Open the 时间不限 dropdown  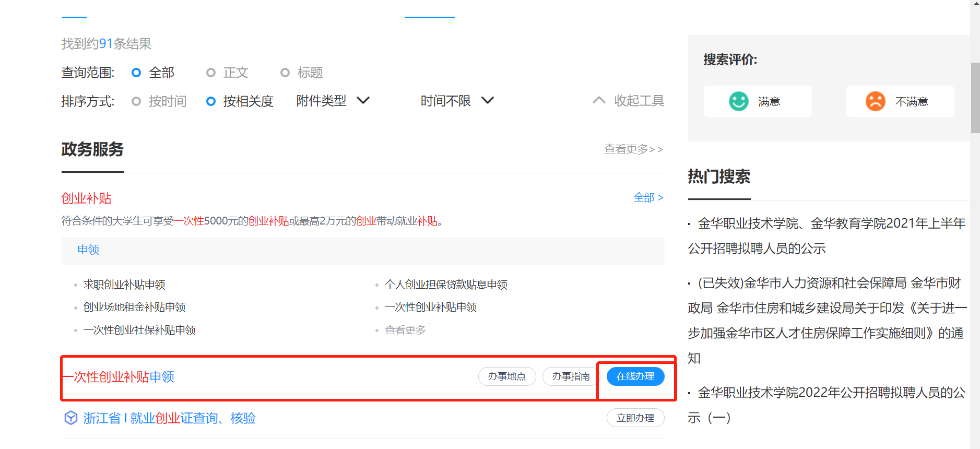pyautogui.click(x=457, y=100)
